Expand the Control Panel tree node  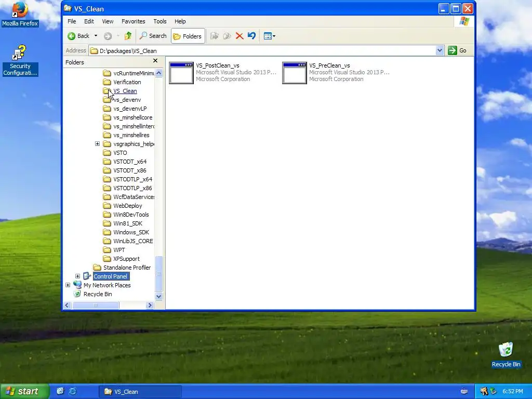click(x=78, y=276)
